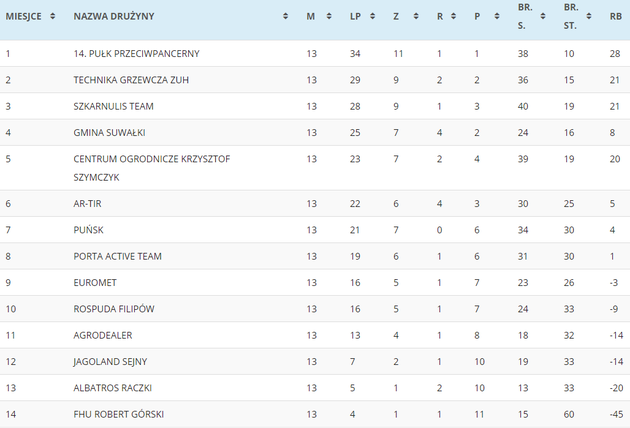Sort by BR. S. arrows icon
The width and height of the screenshot is (630, 428).
click(543, 16)
